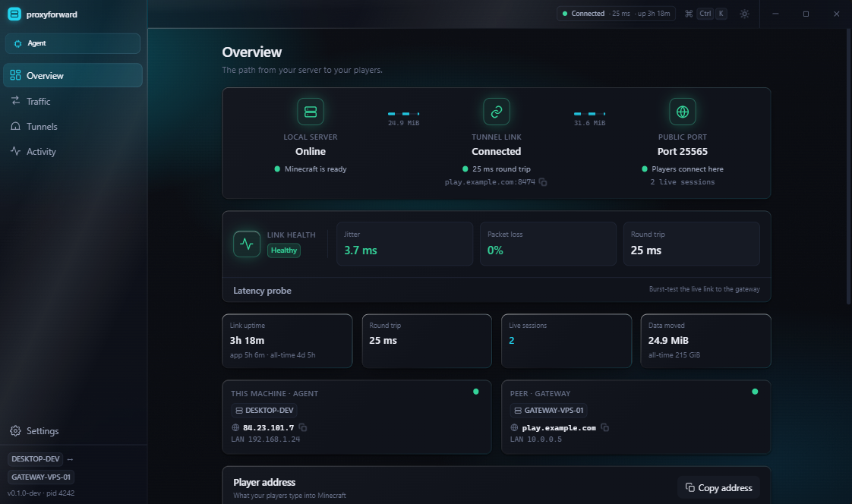Expand the Latency probe section
The image size is (852, 504).
[496, 290]
